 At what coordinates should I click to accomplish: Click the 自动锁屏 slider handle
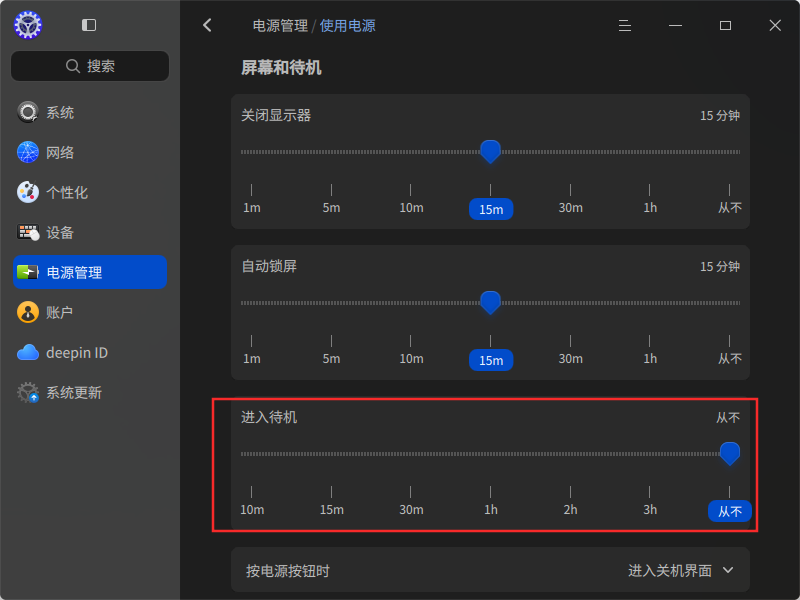(490, 303)
